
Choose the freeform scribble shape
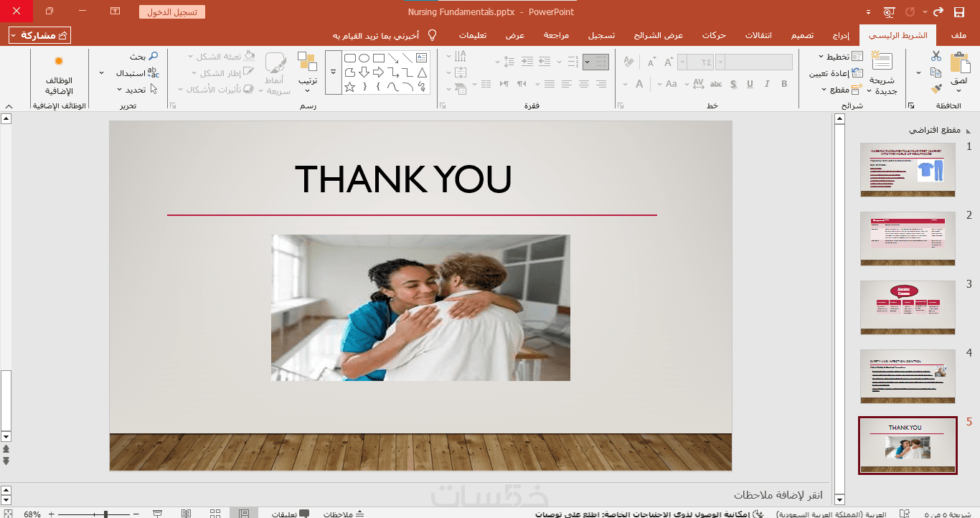422,87
